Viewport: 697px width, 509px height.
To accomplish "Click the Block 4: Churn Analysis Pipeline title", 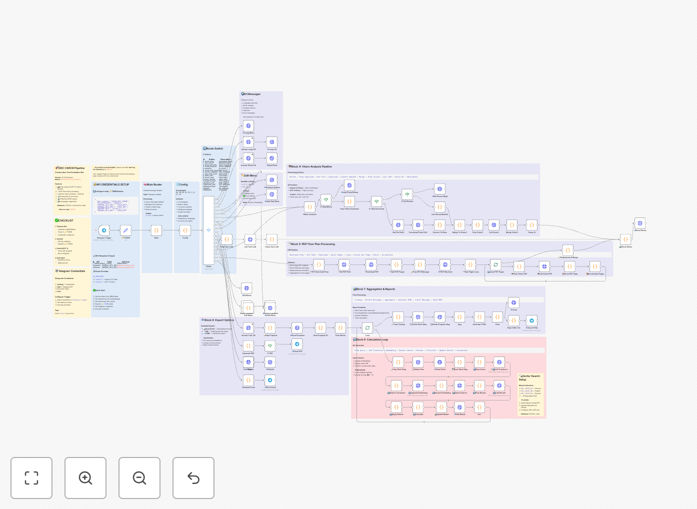I will [310, 167].
